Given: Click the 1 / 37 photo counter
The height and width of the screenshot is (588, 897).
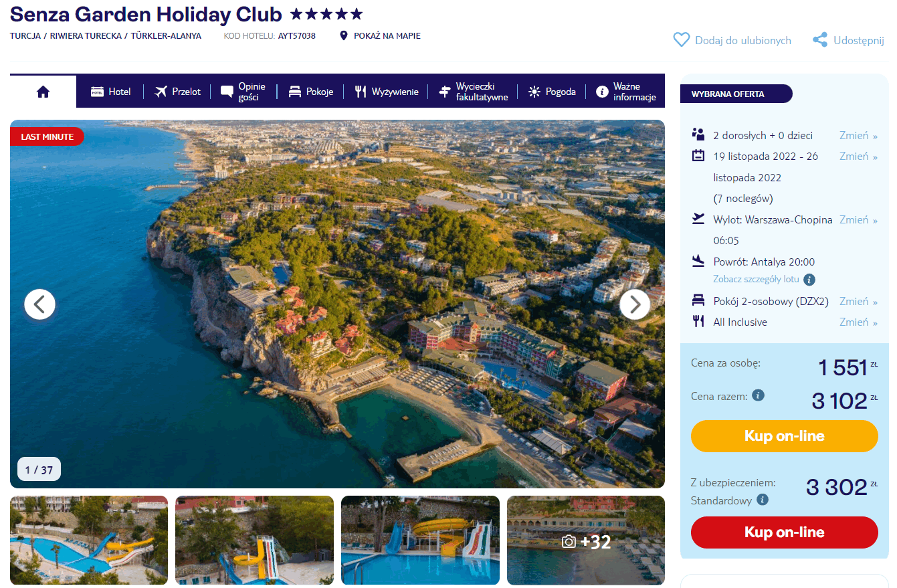Looking at the screenshot, I should tap(39, 470).
